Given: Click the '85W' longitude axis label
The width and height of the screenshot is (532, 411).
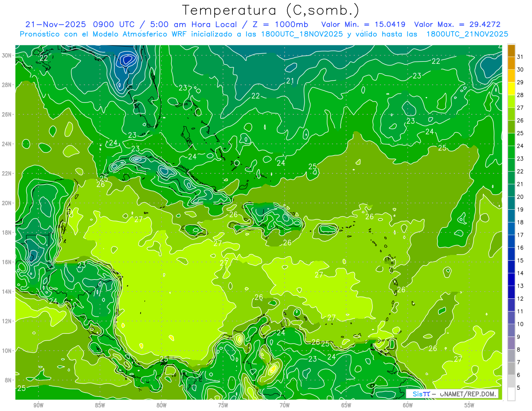Looking at the screenshot, I should (x=100, y=405).
